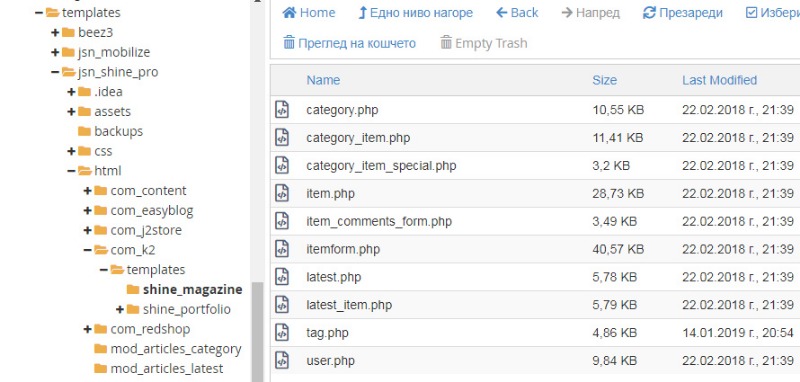Click the 14.01.2019 modified date cell

point(738,333)
